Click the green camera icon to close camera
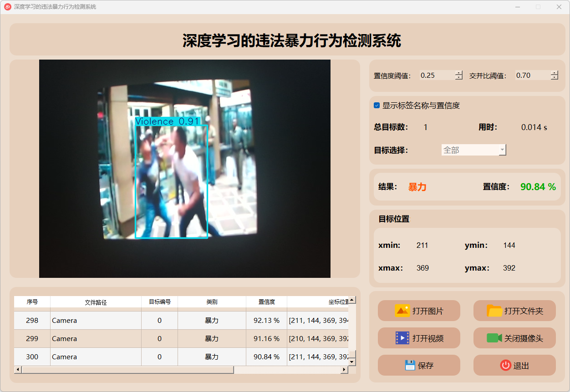The height and width of the screenshot is (392, 570). pyautogui.click(x=494, y=338)
